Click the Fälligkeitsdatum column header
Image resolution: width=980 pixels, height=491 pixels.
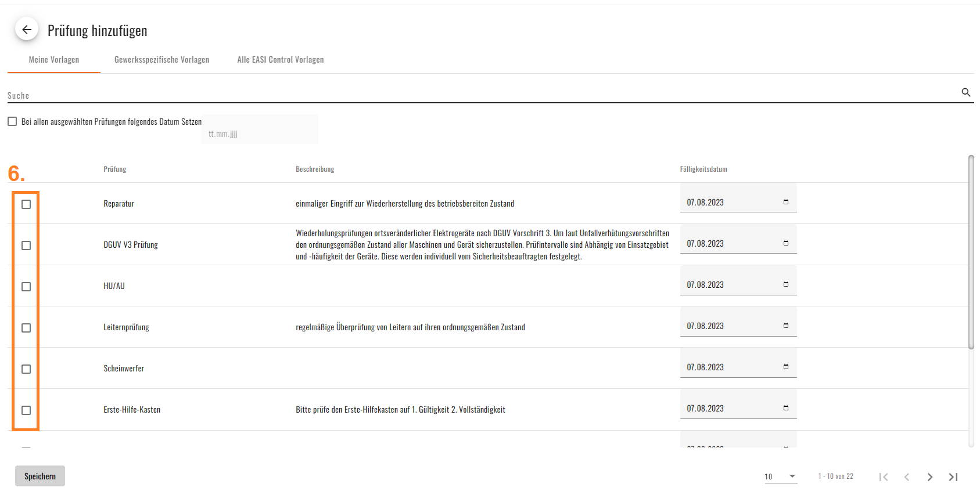(x=703, y=169)
